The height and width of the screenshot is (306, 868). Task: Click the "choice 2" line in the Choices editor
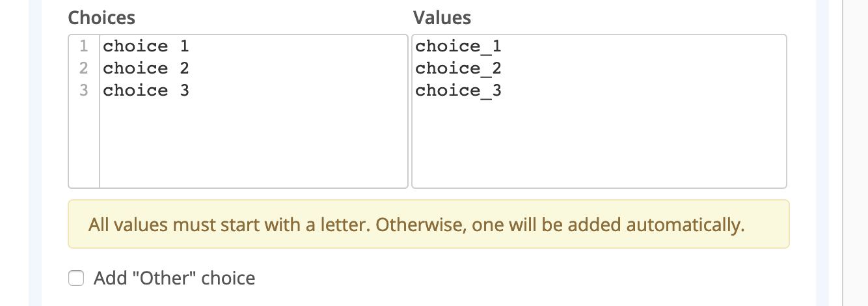point(146,68)
